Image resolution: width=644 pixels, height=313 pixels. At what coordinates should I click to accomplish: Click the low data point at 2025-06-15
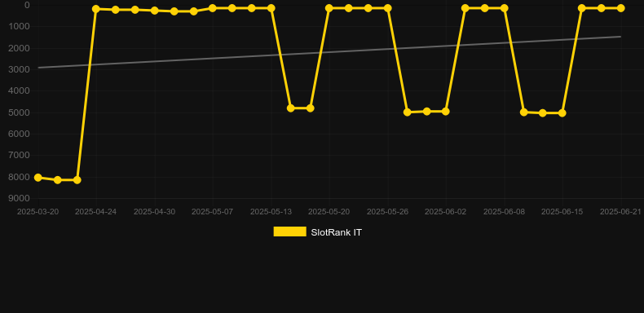[562, 113]
